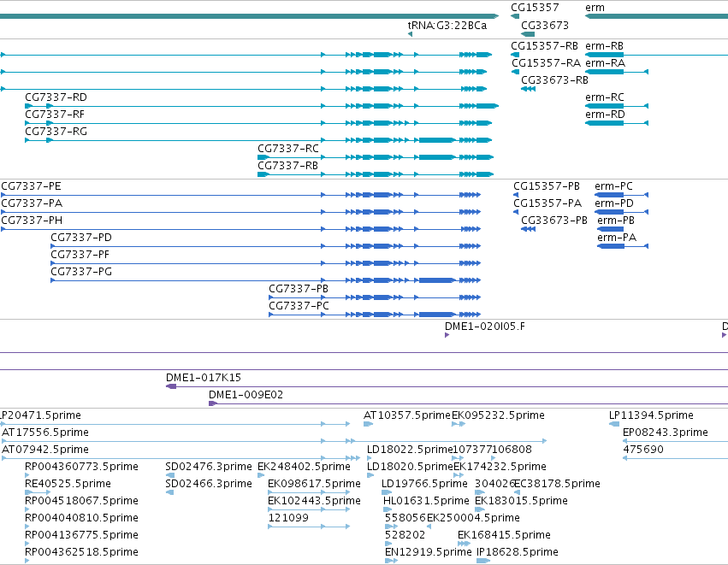
Task: Select protein erm-PA
Action: click(617, 238)
